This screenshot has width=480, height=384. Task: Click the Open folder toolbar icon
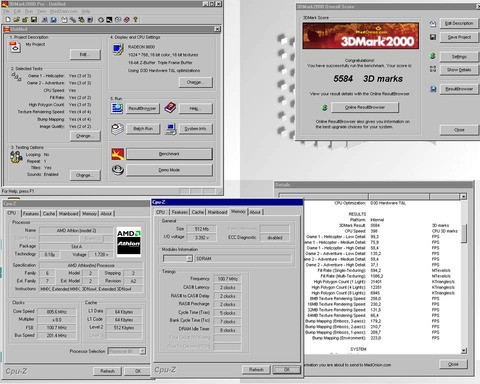tap(17, 20)
